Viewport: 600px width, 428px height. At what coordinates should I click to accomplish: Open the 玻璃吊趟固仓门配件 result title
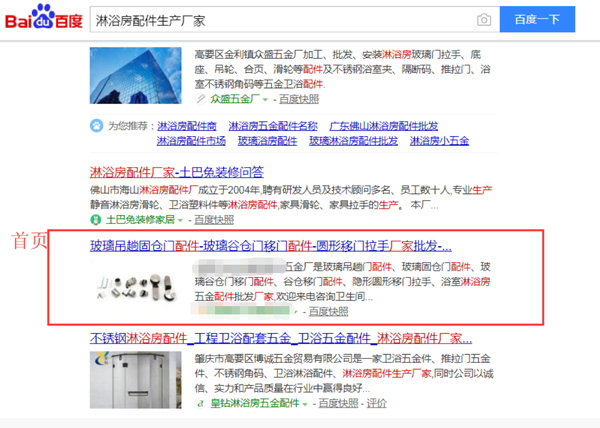[x=271, y=246]
